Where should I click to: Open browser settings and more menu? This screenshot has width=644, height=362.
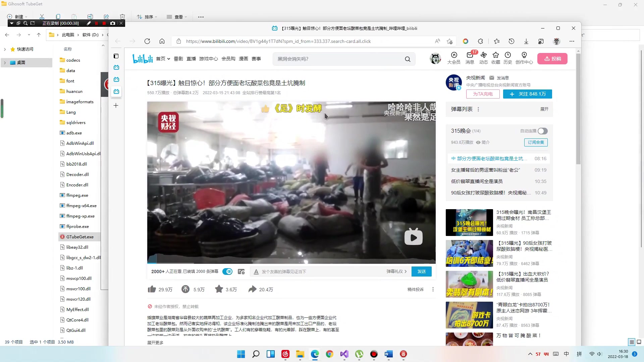572,41
